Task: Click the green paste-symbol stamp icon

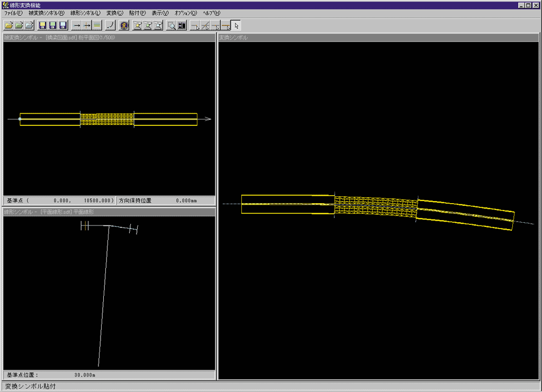Action: pos(148,25)
